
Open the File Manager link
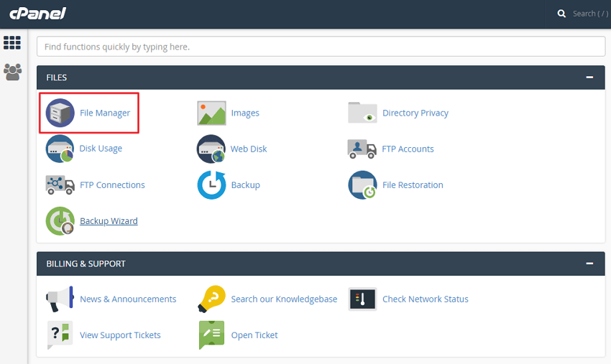(105, 113)
